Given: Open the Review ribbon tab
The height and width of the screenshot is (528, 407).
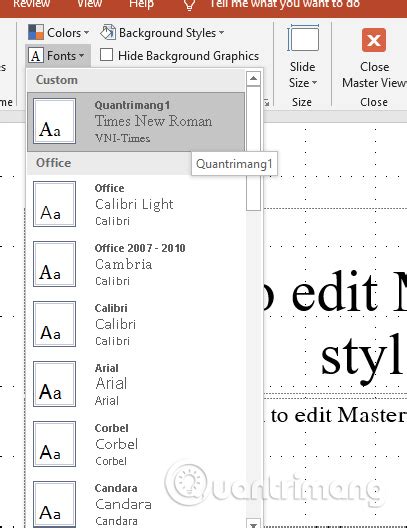Looking at the screenshot, I should click(31, 4).
